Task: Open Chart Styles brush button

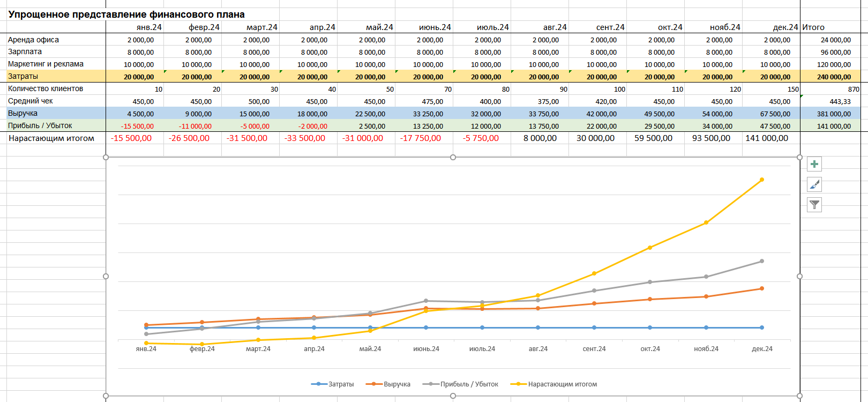Action: (x=814, y=184)
